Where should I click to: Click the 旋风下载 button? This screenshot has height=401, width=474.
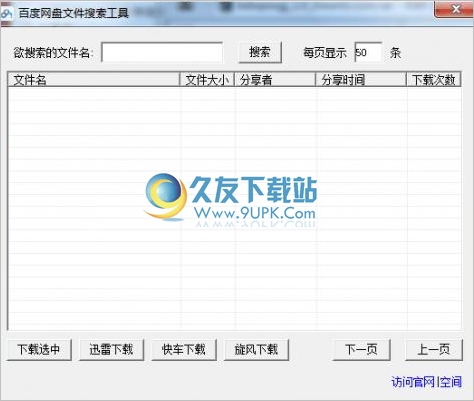[256, 350]
